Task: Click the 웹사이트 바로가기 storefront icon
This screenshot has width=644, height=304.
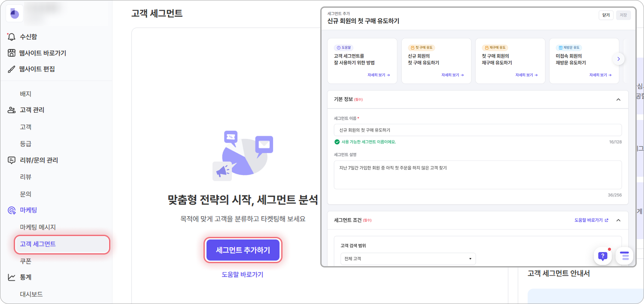Action: (12, 53)
